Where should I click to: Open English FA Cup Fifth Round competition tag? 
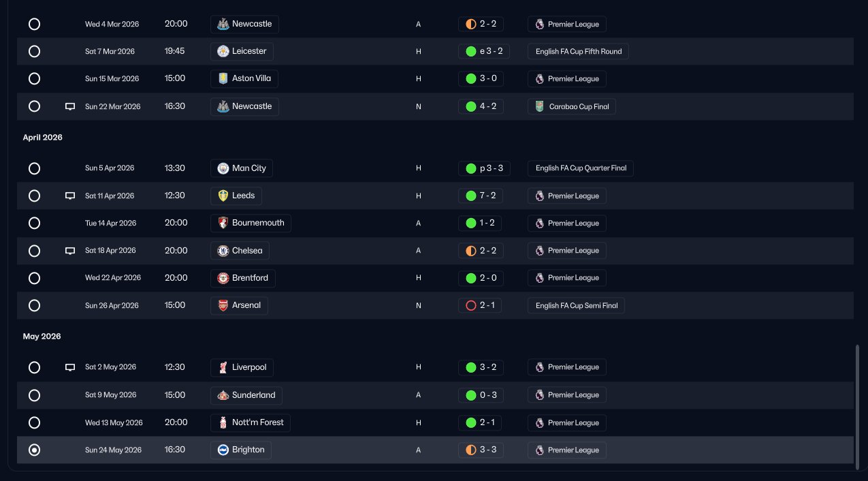pyautogui.click(x=578, y=51)
